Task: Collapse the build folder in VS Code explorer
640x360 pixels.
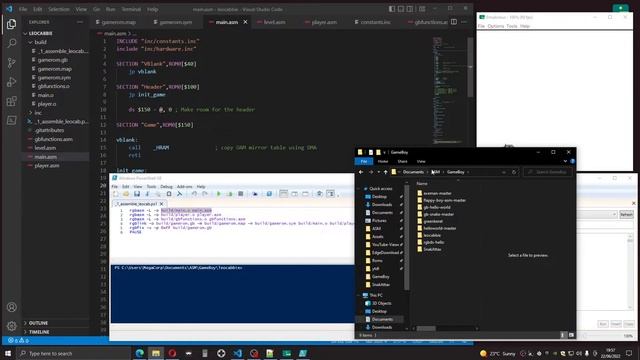Action: [x=31, y=42]
